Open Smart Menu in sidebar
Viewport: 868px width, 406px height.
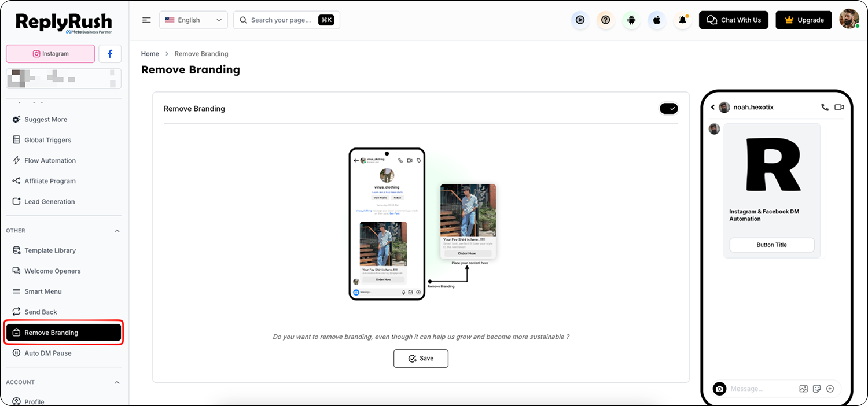click(x=64, y=291)
